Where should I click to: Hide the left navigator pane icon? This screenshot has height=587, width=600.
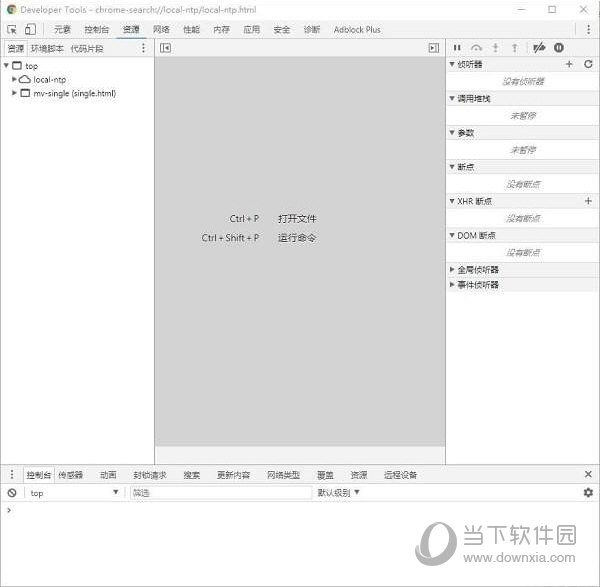coord(165,47)
